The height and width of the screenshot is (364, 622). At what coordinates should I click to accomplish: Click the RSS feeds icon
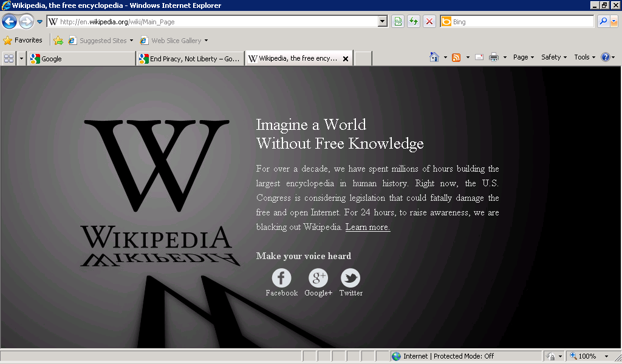click(x=457, y=58)
